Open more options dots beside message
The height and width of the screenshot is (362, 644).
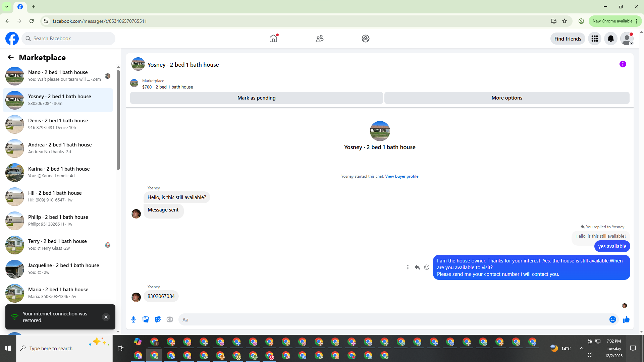click(408, 267)
